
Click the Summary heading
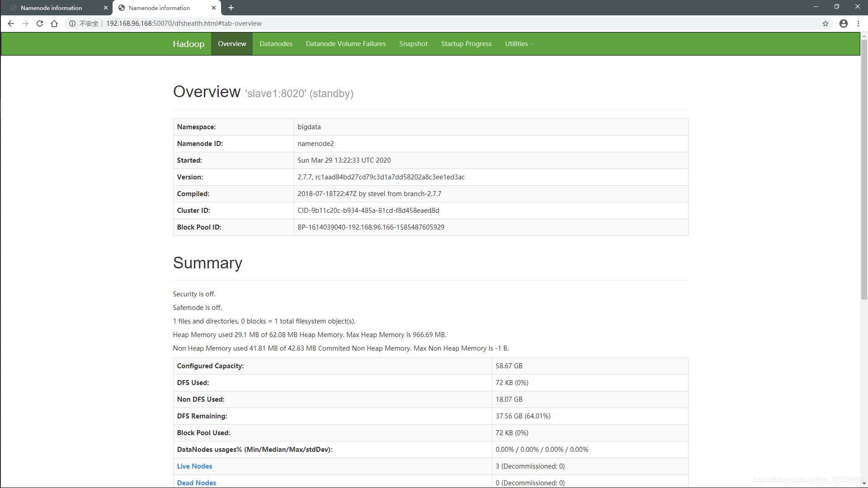point(208,263)
